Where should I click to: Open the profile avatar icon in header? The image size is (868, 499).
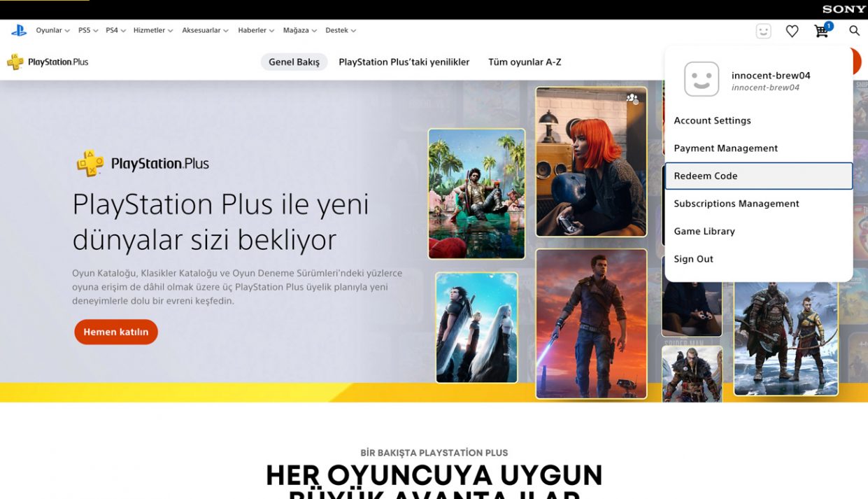(x=763, y=31)
